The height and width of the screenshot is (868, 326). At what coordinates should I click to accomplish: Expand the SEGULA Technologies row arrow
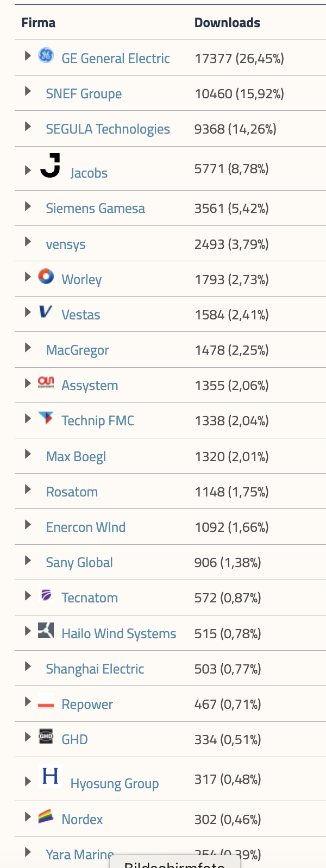[x=28, y=127]
